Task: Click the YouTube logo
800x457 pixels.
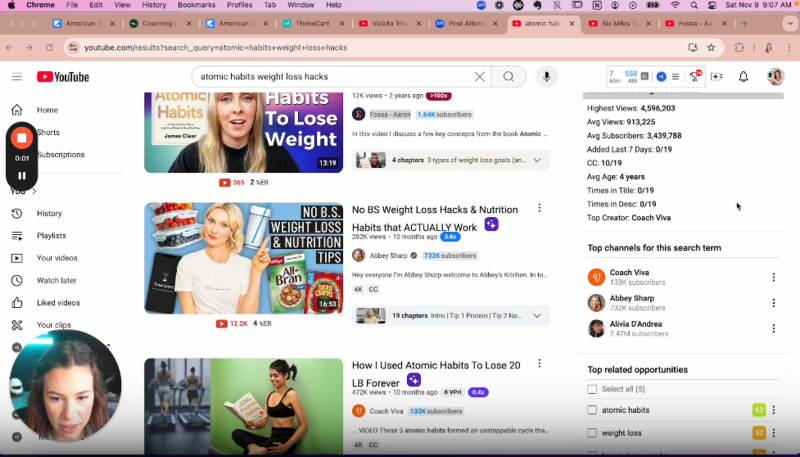Action: [x=63, y=77]
